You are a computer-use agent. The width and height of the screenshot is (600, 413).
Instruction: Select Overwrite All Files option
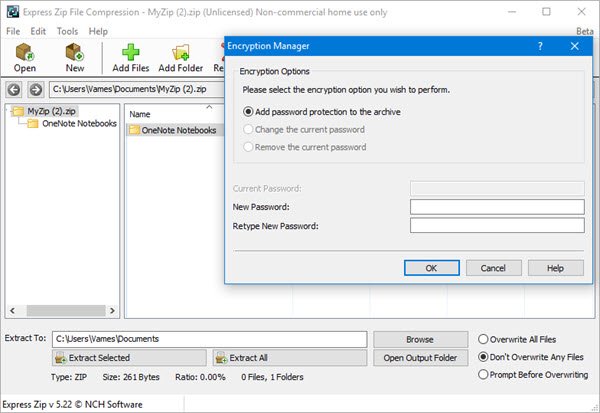pyautogui.click(x=517, y=340)
